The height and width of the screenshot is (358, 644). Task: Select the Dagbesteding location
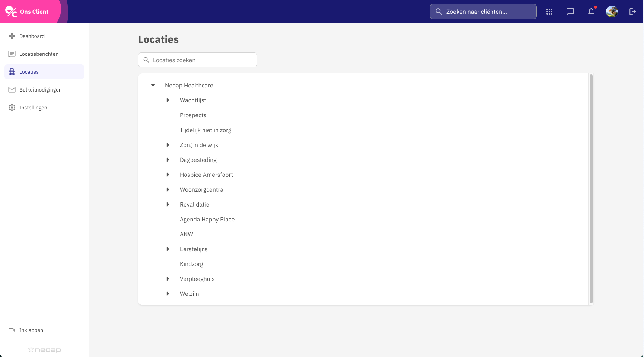tap(198, 160)
